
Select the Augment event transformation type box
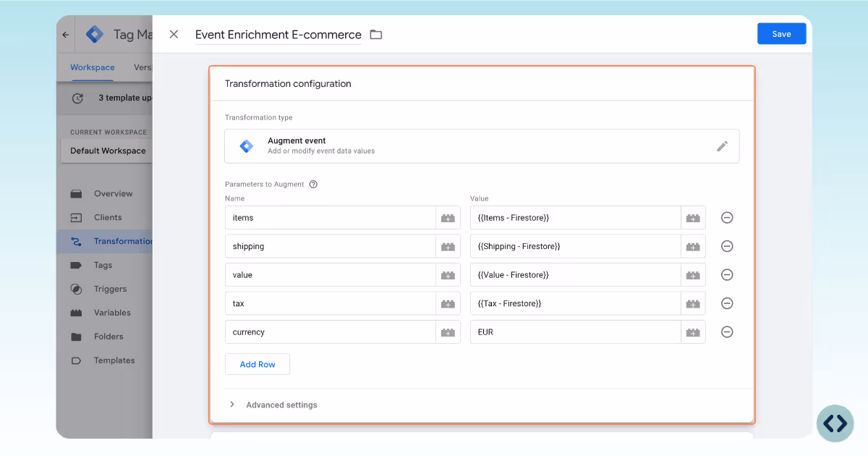click(x=482, y=146)
